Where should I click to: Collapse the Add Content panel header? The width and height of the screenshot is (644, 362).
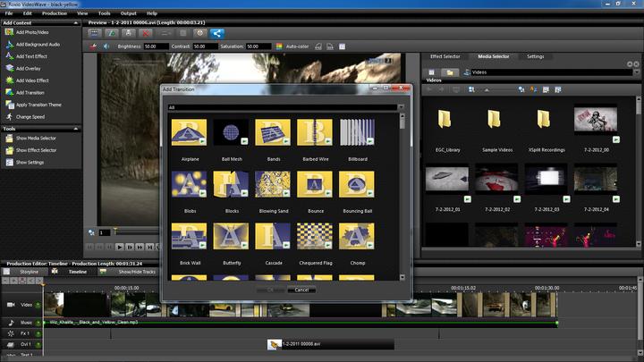coord(75,23)
